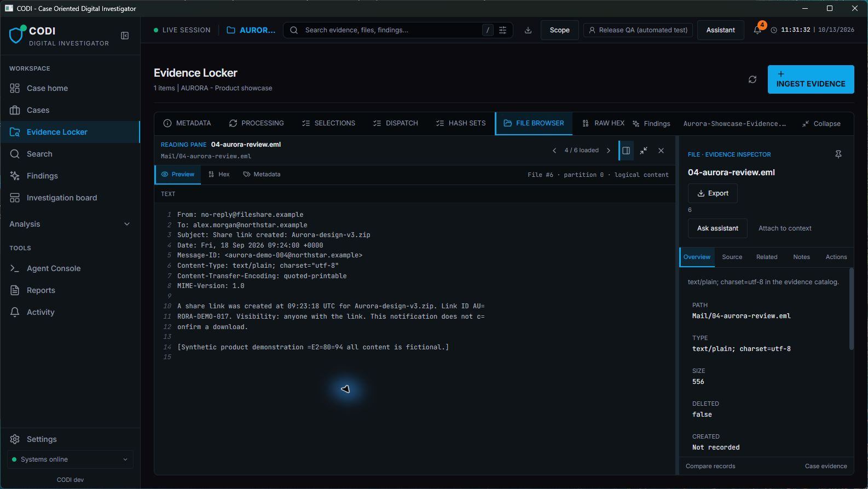Expand the Analysis section
Screen dimensions: 868x489
click(x=70, y=224)
